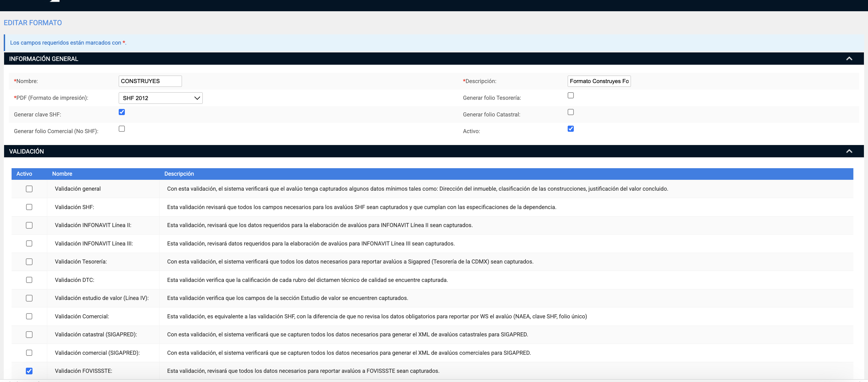Enable Validación DTC checkbox
The height and width of the screenshot is (382, 868).
[29, 280]
